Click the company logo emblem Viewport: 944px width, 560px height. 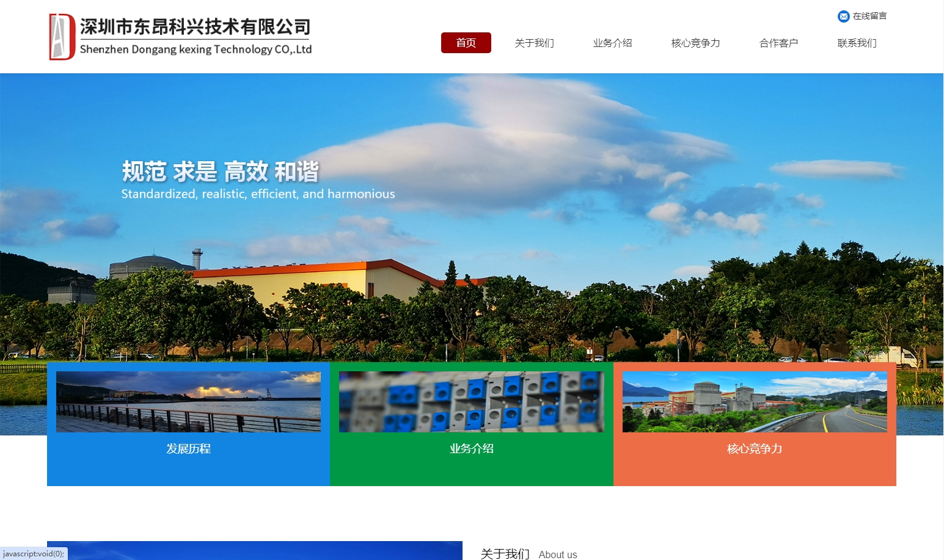62,37
